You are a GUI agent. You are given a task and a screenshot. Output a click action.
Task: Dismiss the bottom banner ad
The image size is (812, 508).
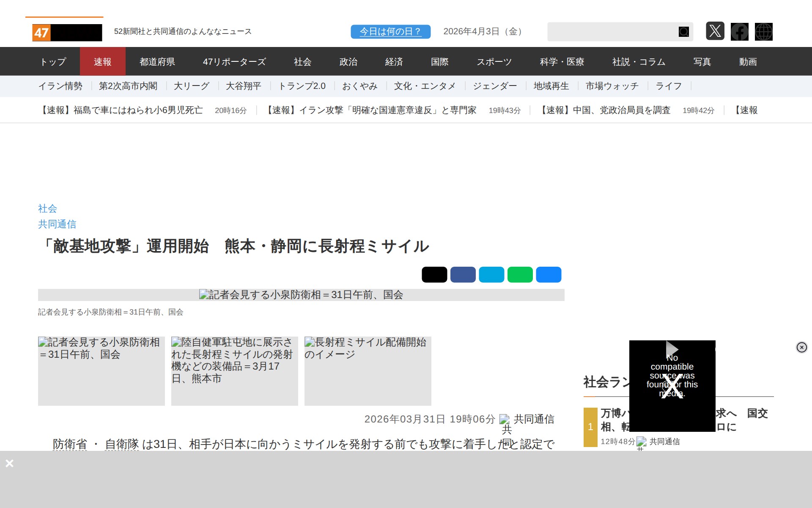(x=9, y=463)
